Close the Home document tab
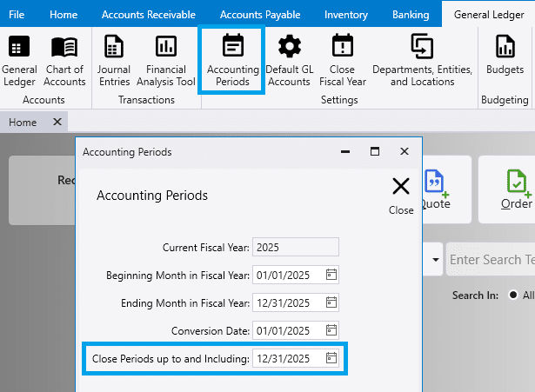 pyautogui.click(x=57, y=123)
